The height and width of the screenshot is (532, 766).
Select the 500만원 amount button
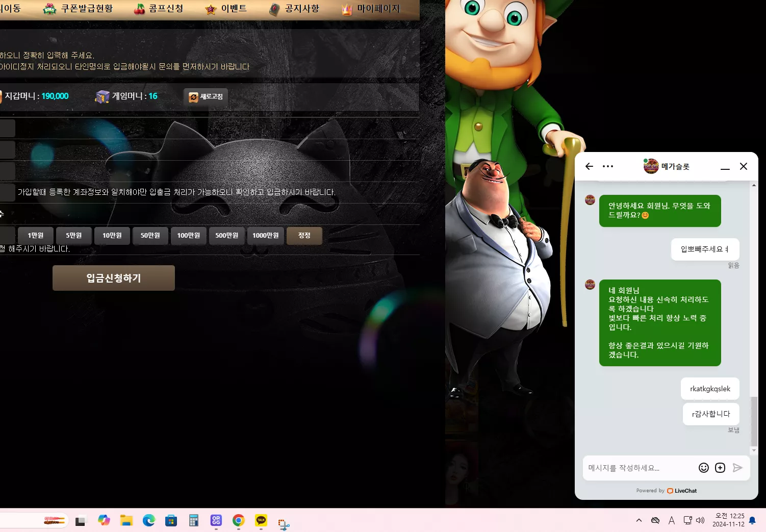227,236
